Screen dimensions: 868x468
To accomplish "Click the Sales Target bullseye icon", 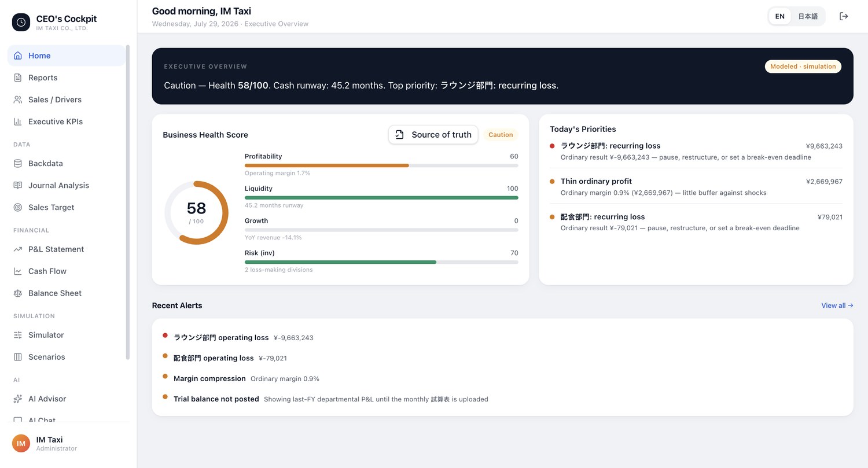I will [18, 207].
